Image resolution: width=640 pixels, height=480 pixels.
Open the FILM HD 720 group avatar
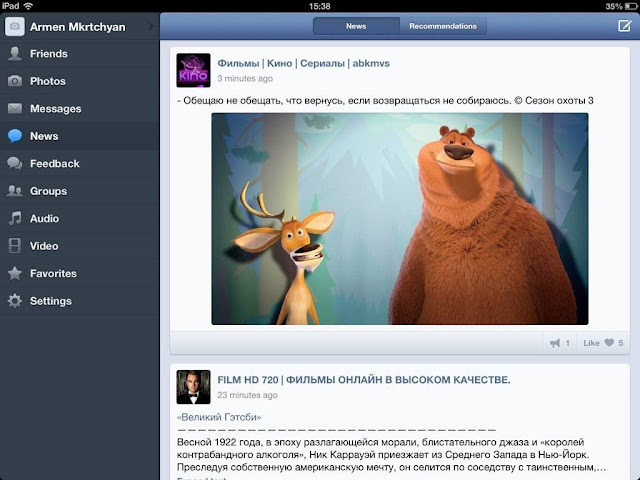pyautogui.click(x=193, y=387)
